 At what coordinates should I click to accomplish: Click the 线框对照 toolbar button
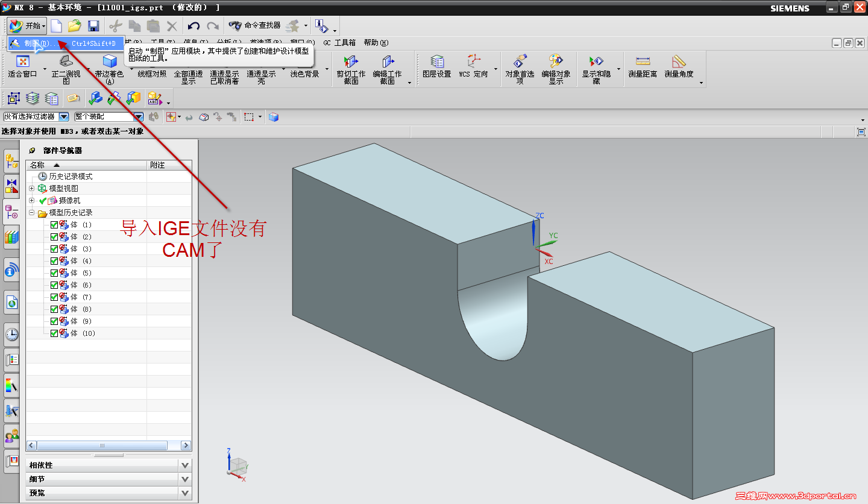coord(152,74)
